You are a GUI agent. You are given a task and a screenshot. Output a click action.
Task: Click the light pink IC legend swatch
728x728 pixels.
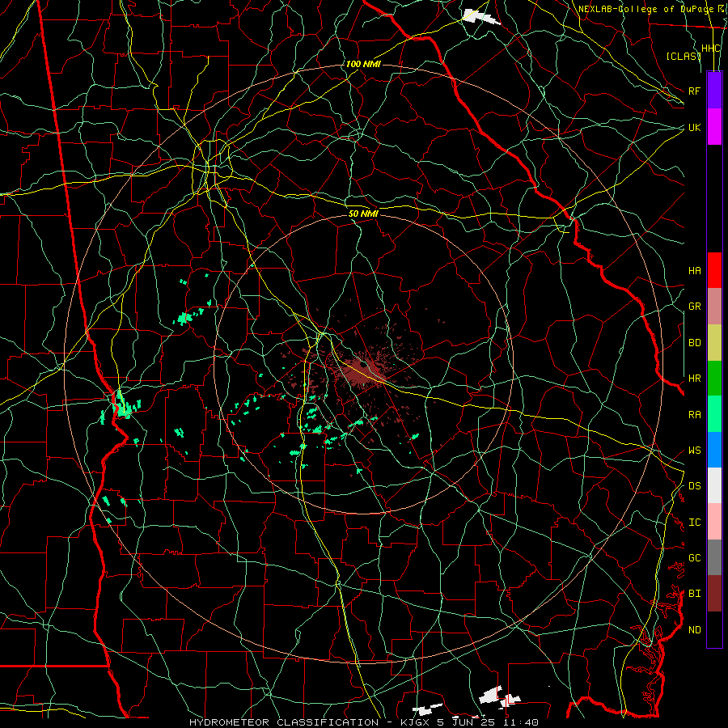714,522
